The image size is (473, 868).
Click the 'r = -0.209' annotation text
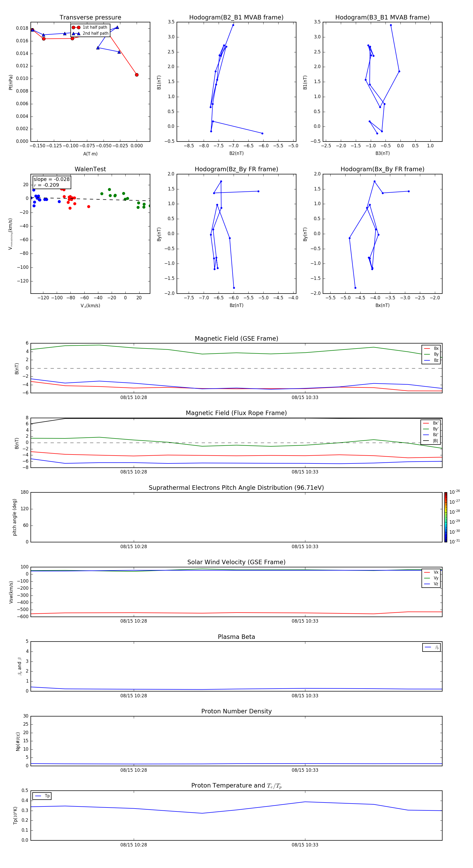click(47, 185)
